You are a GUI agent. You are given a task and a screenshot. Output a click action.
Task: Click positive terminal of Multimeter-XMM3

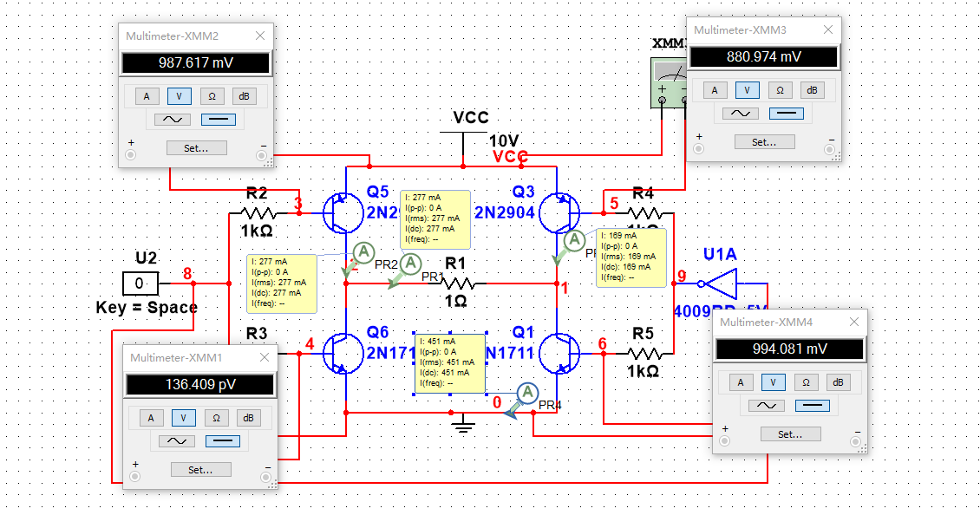click(x=699, y=149)
